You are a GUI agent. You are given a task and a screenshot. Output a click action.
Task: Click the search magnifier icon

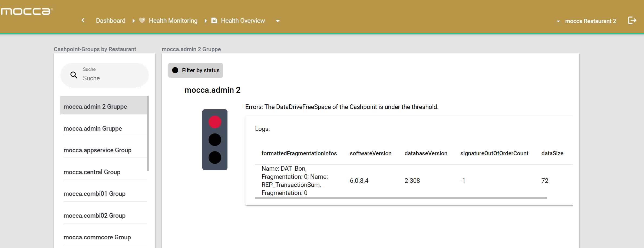tap(74, 75)
